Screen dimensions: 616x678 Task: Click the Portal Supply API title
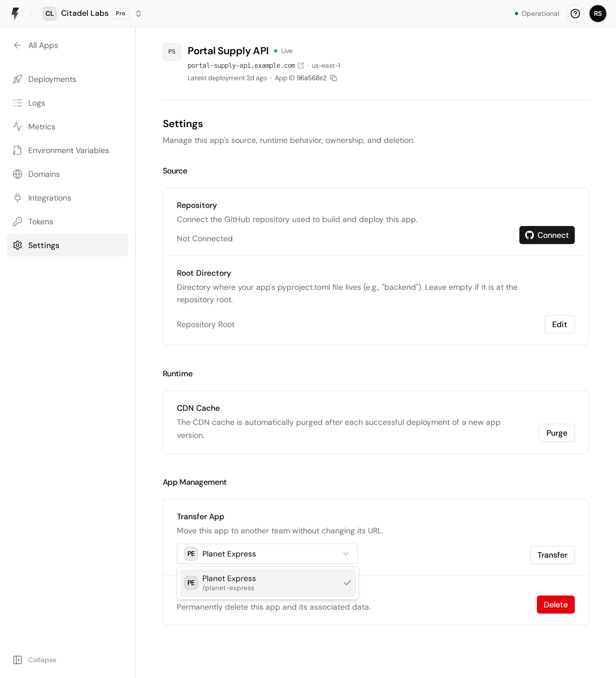(x=228, y=51)
